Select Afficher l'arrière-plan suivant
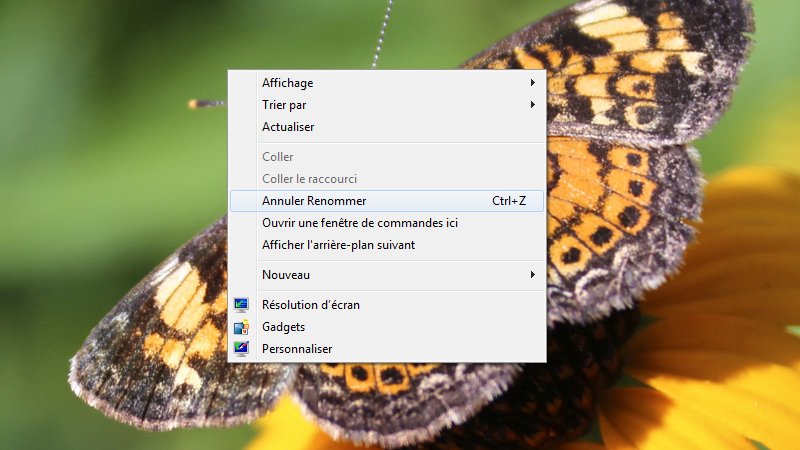 click(387, 245)
